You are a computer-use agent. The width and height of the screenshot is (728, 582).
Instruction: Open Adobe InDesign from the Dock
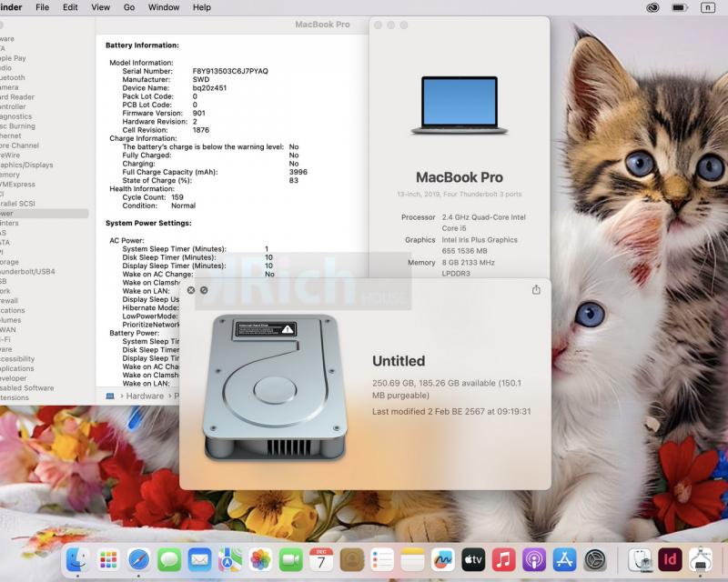(x=671, y=559)
